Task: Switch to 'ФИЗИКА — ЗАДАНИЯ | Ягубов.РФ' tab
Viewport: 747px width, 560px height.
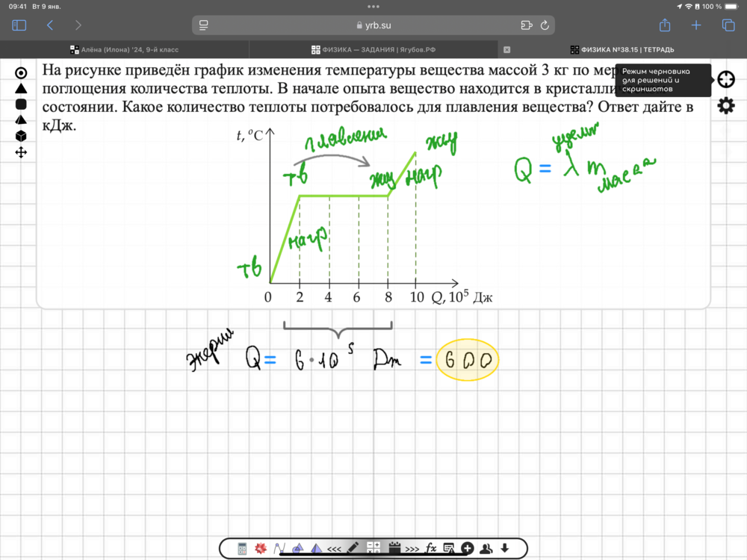Action: (373, 50)
